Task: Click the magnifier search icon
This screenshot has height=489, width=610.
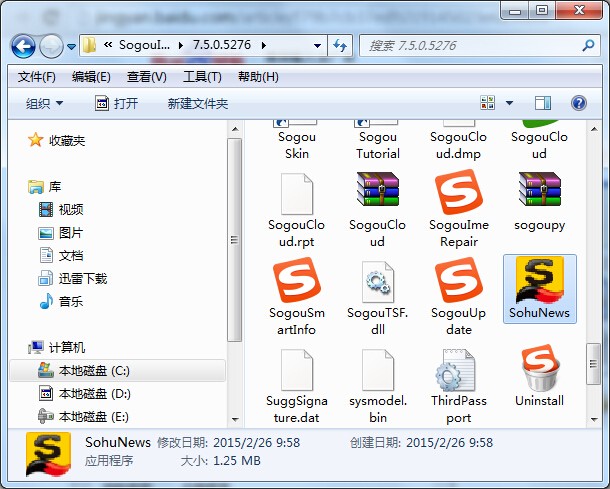Action: pos(588,46)
